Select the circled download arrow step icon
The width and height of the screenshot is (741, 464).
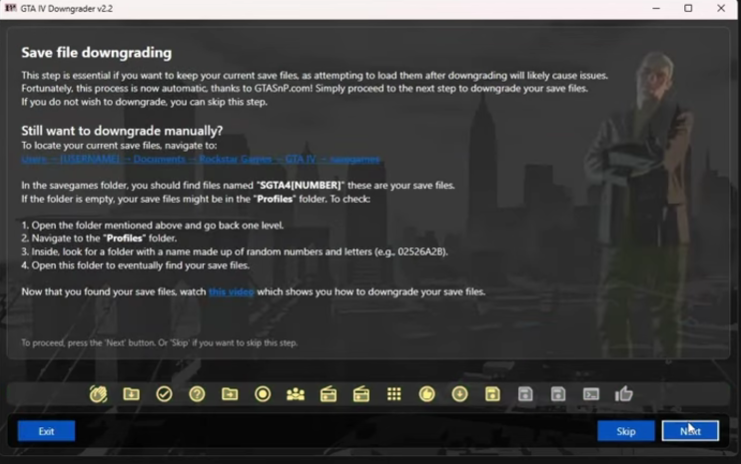(x=460, y=394)
